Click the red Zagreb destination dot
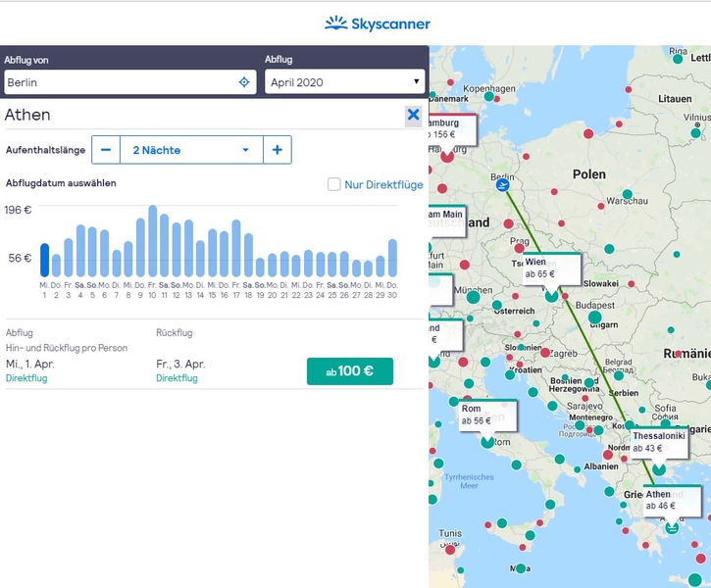Image resolution: width=711 pixels, height=588 pixels. click(x=545, y=353)
